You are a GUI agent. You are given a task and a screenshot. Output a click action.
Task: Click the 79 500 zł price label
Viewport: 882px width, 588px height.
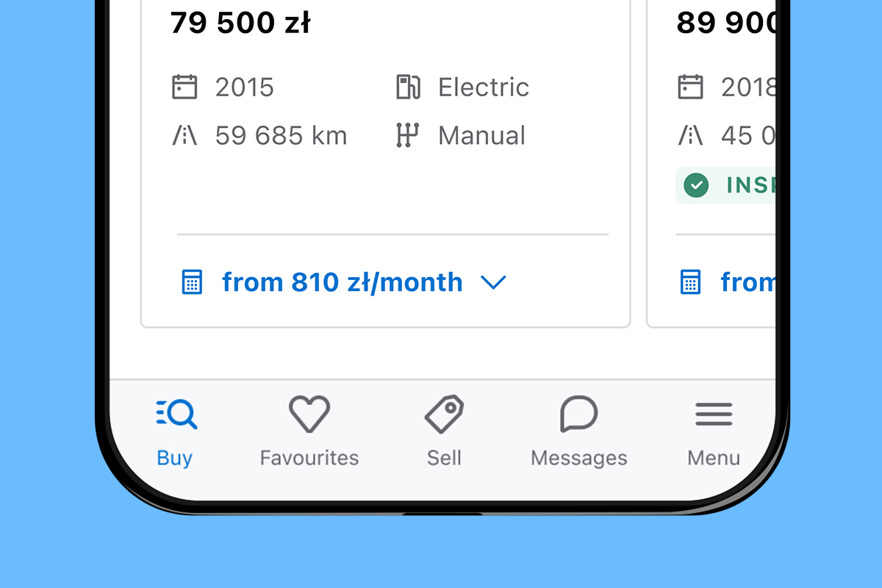[x=240, y=23]
